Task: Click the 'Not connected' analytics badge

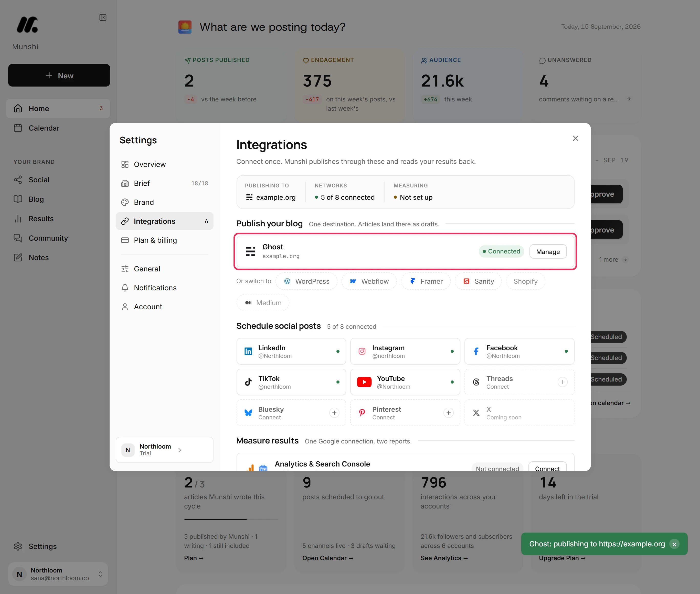Action: [x=497, y=467]
